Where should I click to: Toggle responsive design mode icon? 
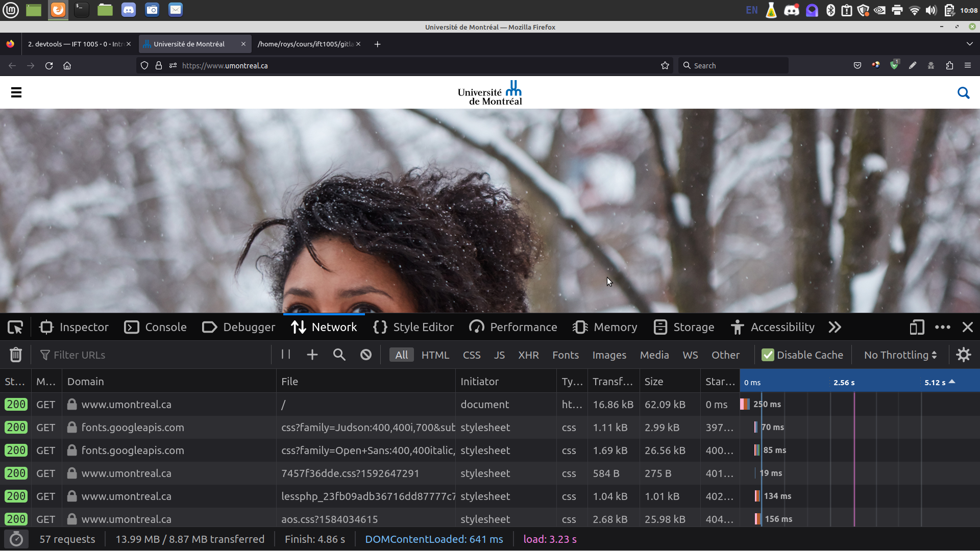(917, 328)
